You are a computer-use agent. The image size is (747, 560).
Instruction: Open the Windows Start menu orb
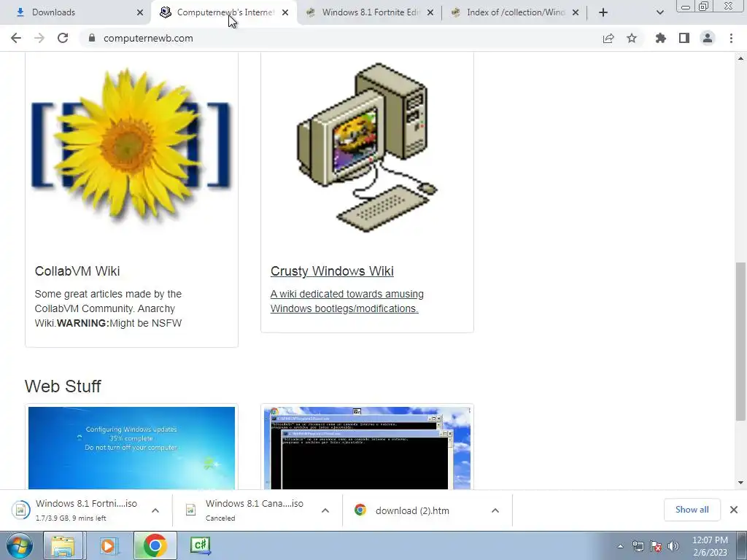20,545
